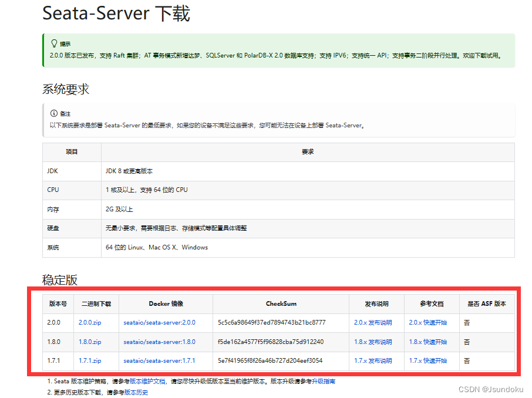
Task: Click the 参考文档 column header
Action: click(432, 304)
